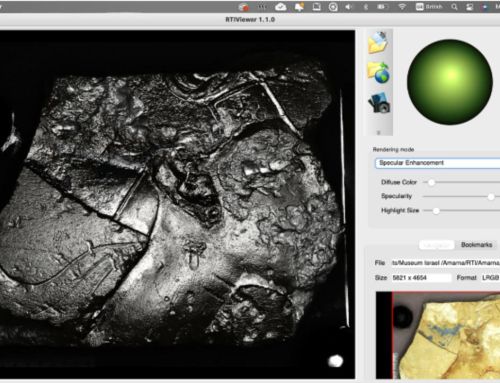
Task: Open the Wi-Fi menu bar icon
Action: (402, 7)
